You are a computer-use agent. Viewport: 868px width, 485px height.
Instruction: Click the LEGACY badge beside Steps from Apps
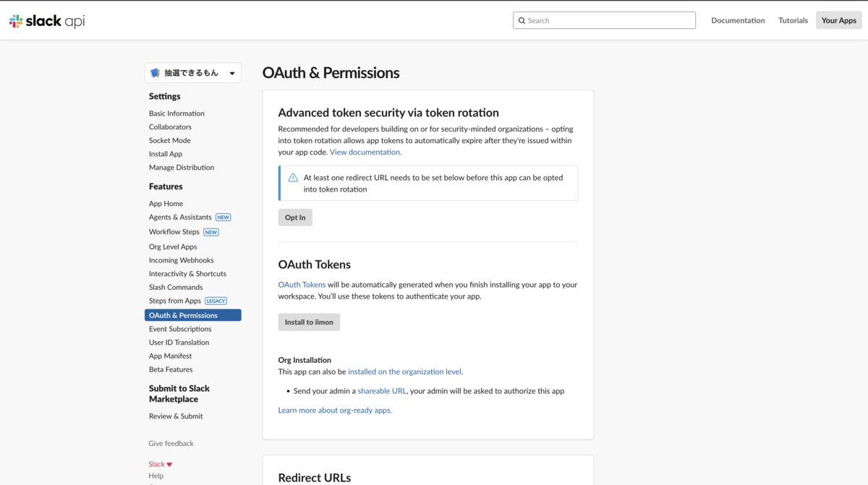[216, 301]
